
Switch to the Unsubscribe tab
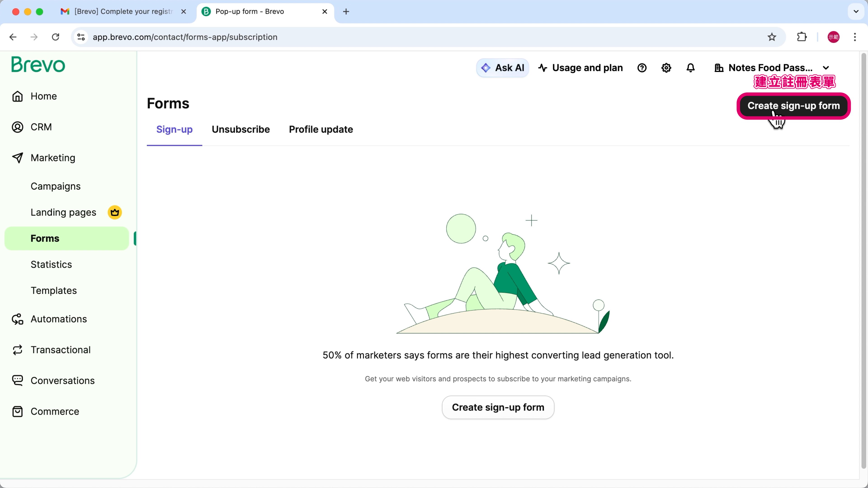click(241, 129)
